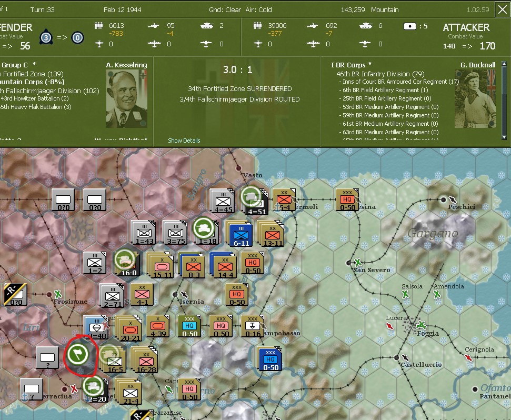Screen dimensions: 511x420
Task: Open the Show Details link
Action: click(184, 141)
